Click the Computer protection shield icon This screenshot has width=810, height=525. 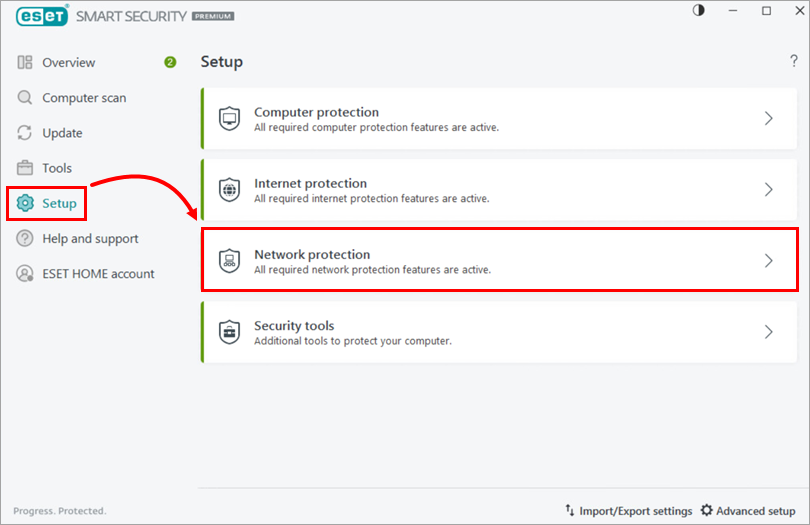pyautogui.click(x=229, y=119)
